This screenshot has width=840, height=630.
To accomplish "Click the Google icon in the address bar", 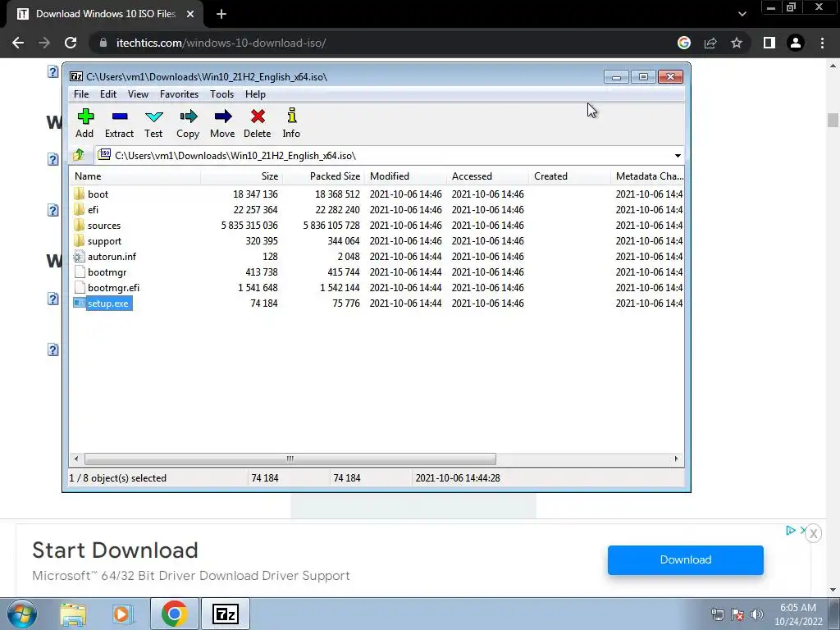I will point(684,43).
